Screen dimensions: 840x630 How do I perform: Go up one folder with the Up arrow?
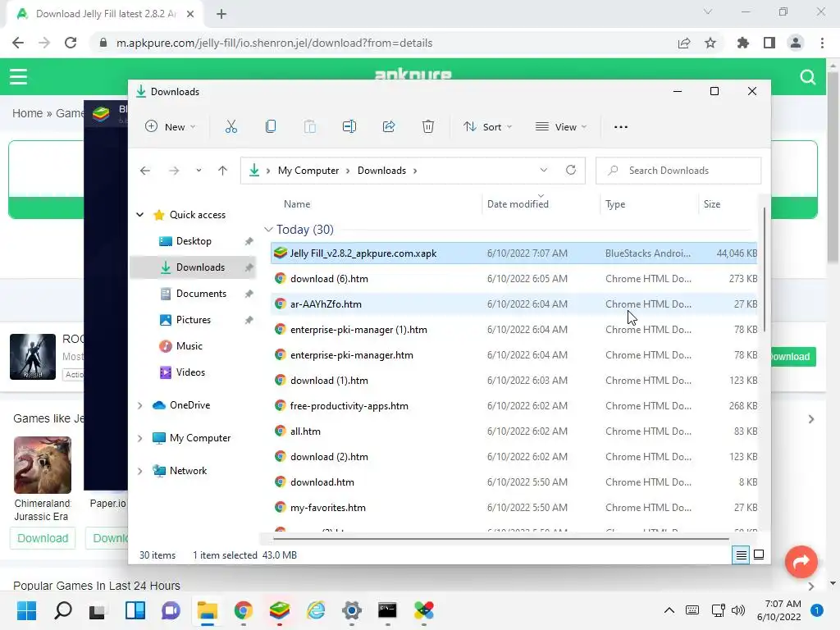coord(223,171)
